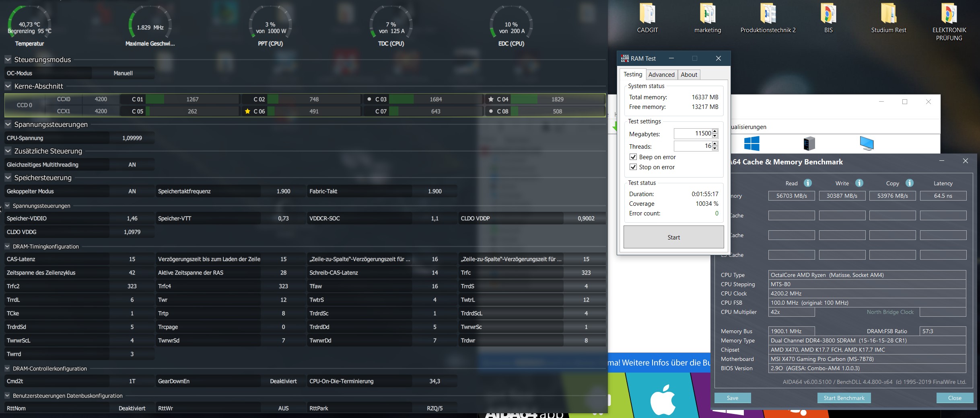Click the dot marker on core C 08
Screen dimensions: 980x418
(491, 111)
